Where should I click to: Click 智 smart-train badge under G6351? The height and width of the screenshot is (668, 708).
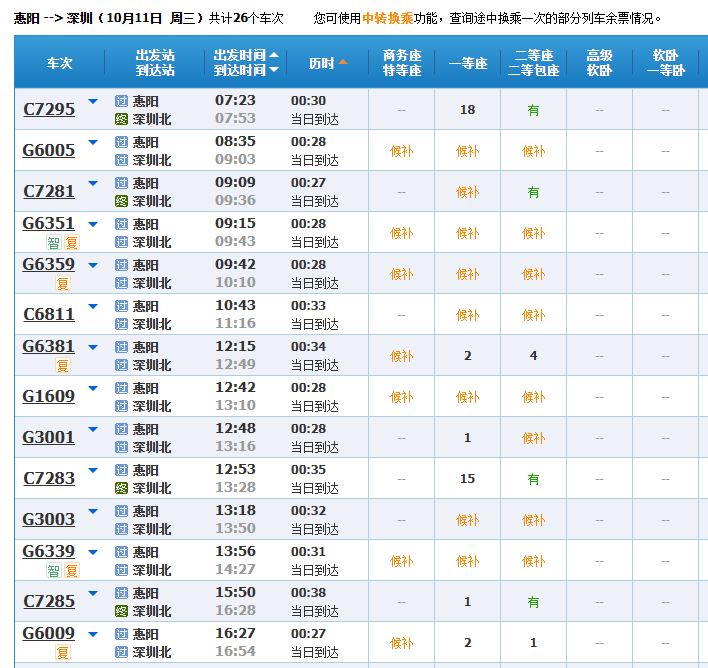click(x=54, y=243)
